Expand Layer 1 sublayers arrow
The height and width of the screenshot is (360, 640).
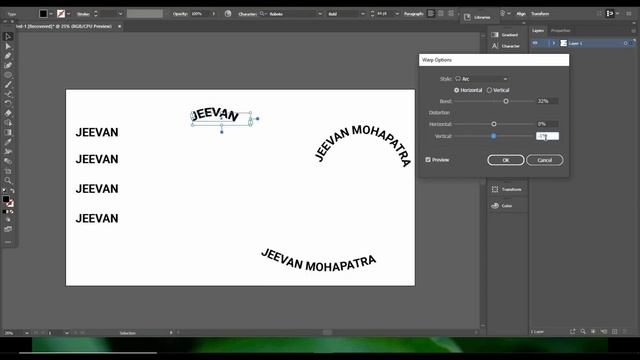(554, 43)
